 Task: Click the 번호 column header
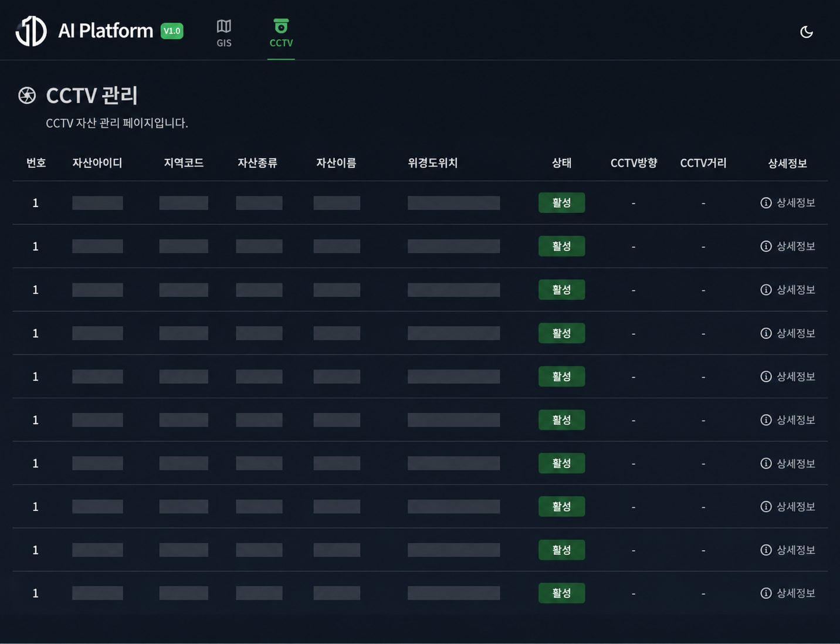tap(36, 163)
